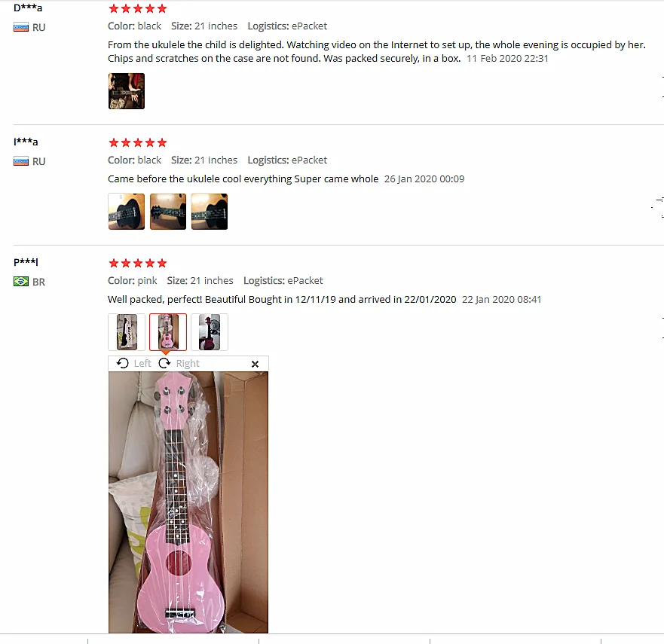This screenshot has height=644, width=664.
Task: Click reviewer name P***l
Action: click(x=26, y=261)
